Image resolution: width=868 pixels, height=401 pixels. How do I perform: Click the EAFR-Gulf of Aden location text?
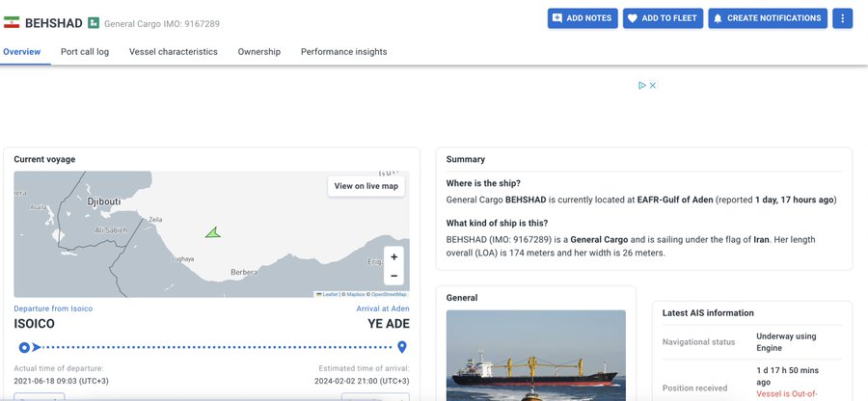coord(675,200)
